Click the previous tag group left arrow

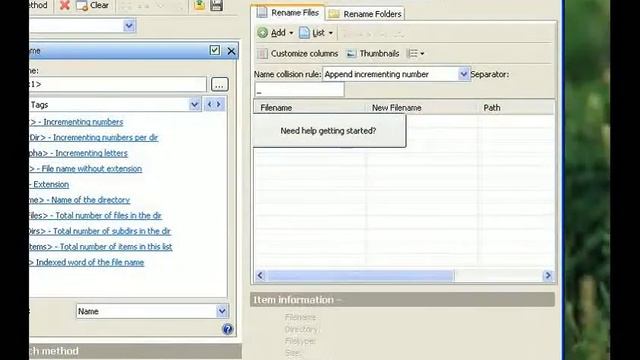coord(209,104)
